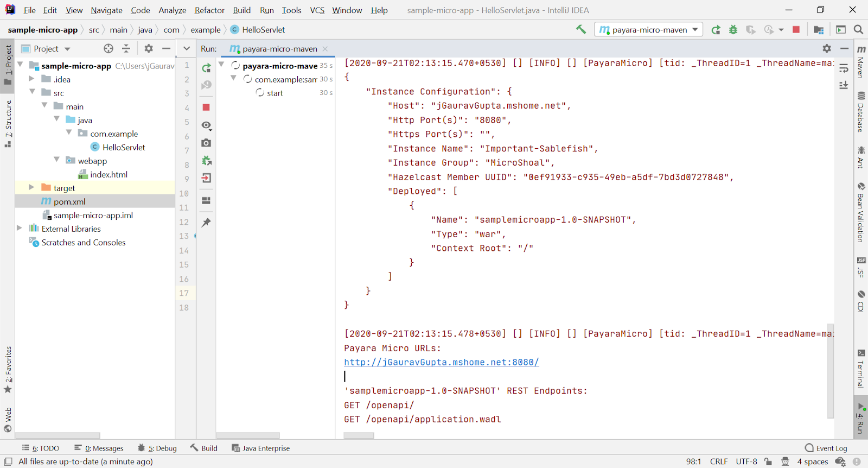Collapse the src folder
This screenshot has width=868, height=468.
[x=32, y=92]
